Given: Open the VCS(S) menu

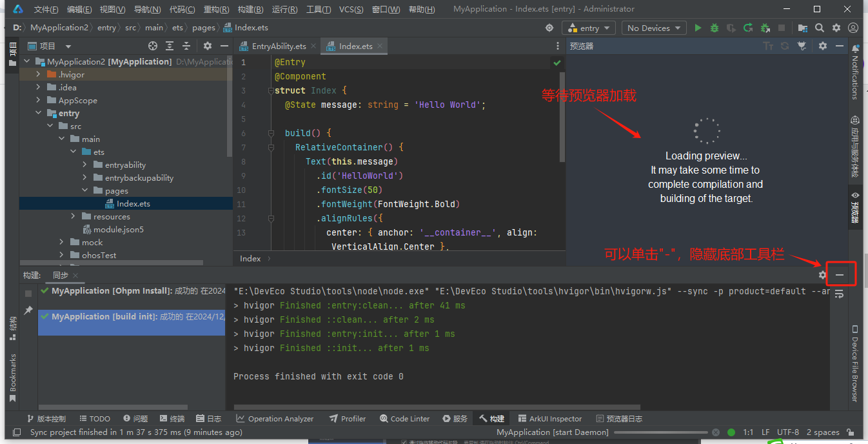Looking at the screenshot, I should tap(351, 10).
